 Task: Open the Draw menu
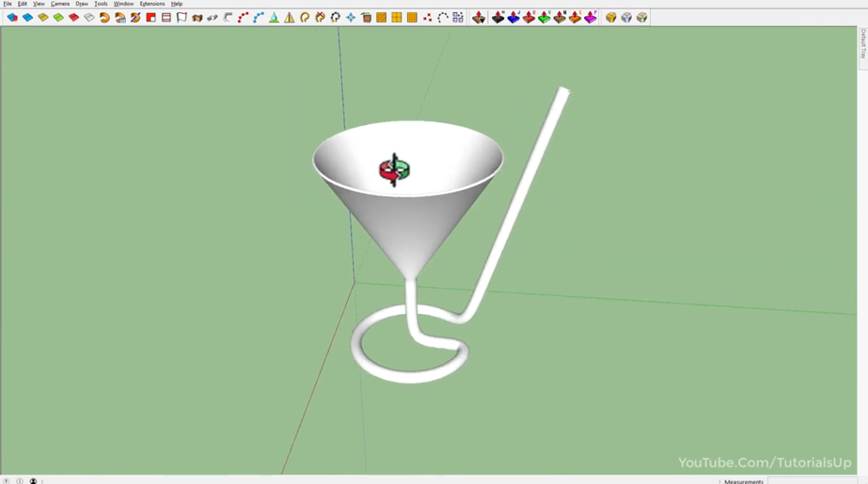(82, 3)
